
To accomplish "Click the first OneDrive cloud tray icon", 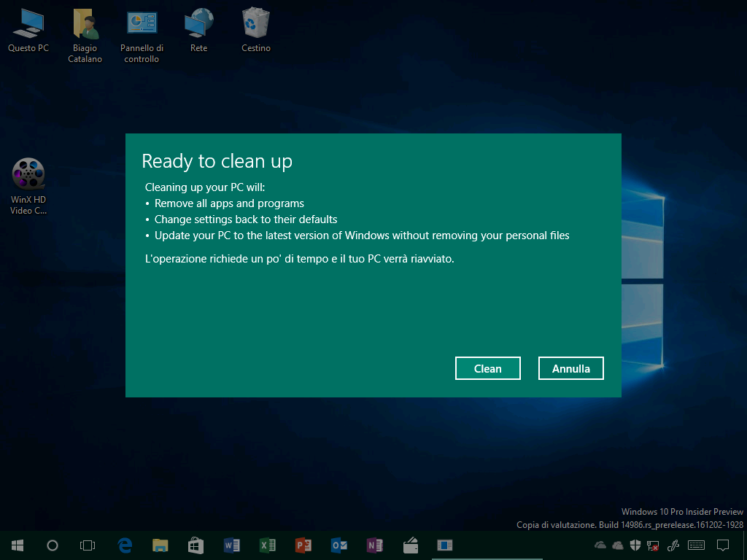I will [x=600, y=545].
